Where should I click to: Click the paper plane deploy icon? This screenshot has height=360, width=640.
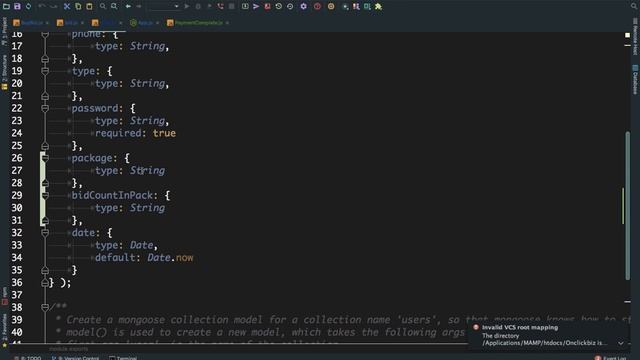point(256,6)
